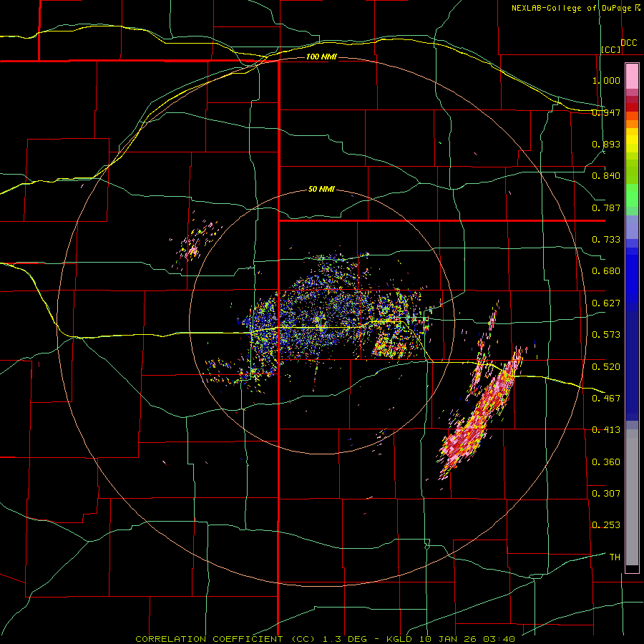Screen dimensions: 644x644
Task: Click the 0.733 value on color scale
Action: [x=606, y=240]
